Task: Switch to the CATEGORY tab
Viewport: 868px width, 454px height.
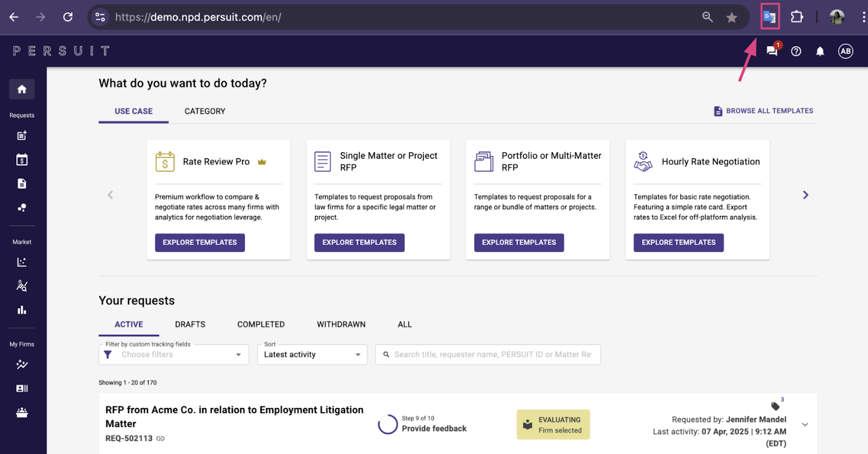Action: tap(205, 111)
